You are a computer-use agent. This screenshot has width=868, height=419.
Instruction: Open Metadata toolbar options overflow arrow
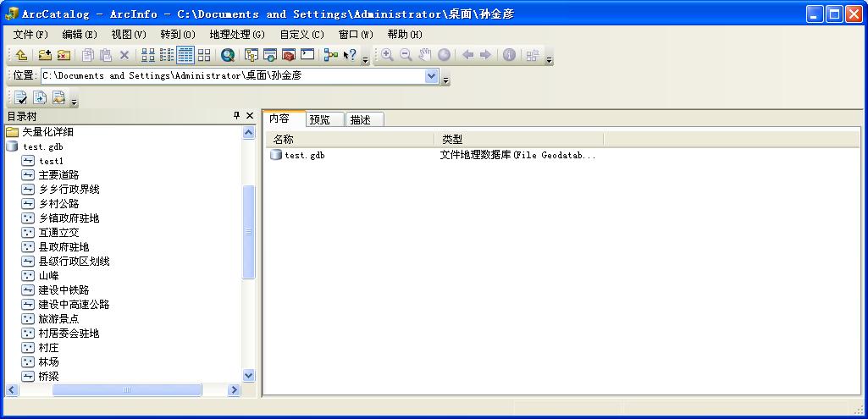click(x=75, y=102)
